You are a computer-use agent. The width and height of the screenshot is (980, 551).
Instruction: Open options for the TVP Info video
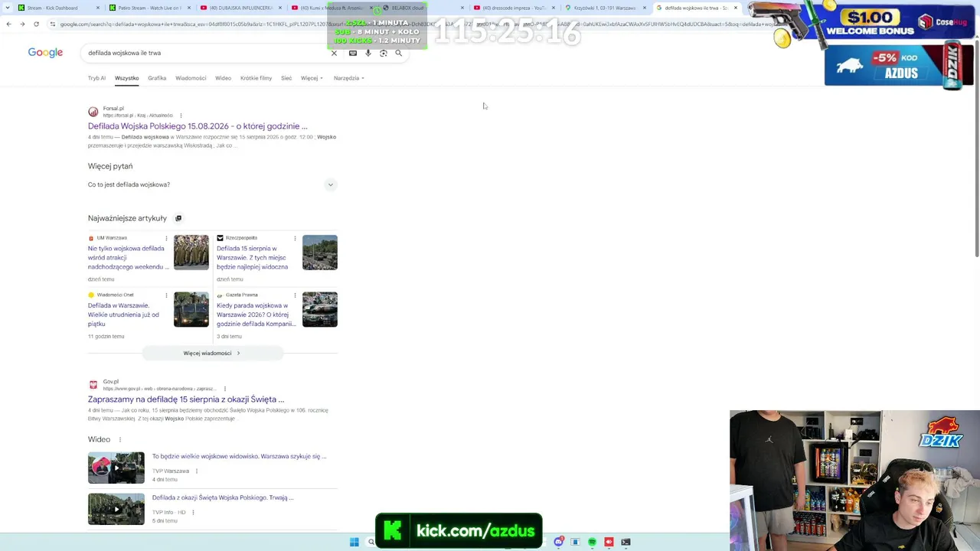pos(193,512)
